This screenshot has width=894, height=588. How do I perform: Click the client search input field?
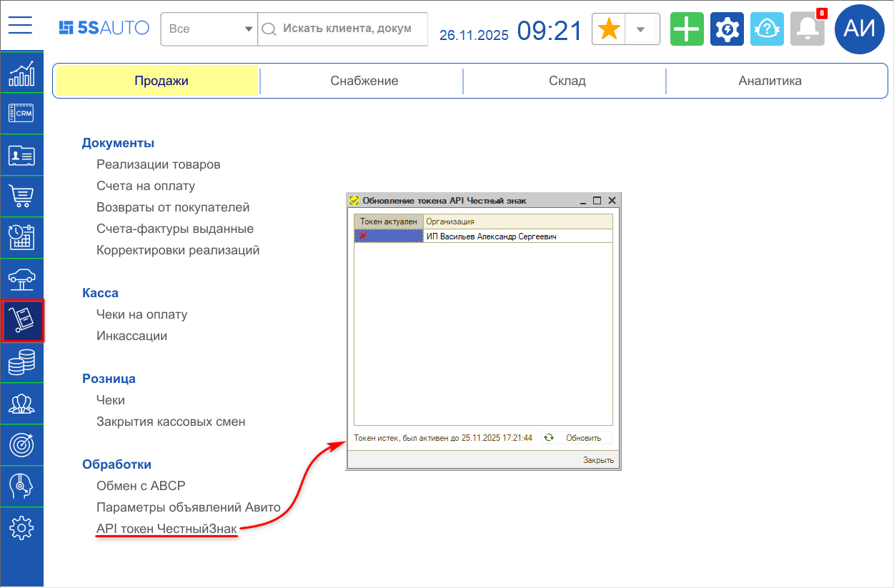coord(347,29)
